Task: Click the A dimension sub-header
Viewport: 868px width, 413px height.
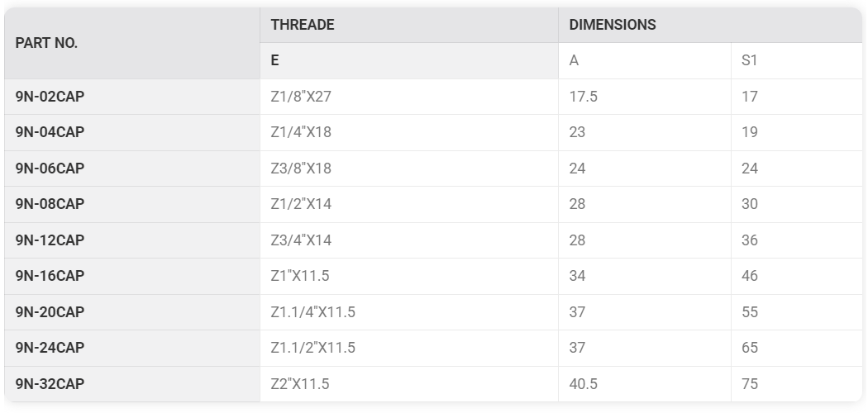Action: [x=644, y=61]
